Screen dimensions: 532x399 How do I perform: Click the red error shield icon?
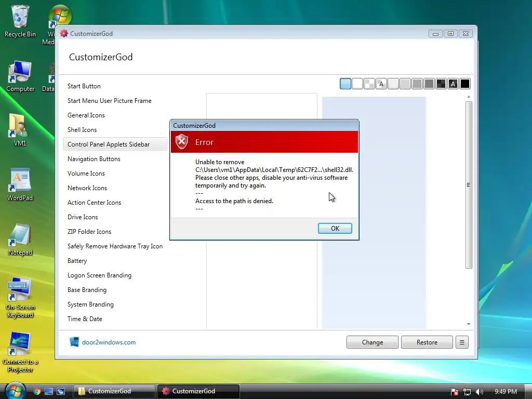(x=182, y=141)
